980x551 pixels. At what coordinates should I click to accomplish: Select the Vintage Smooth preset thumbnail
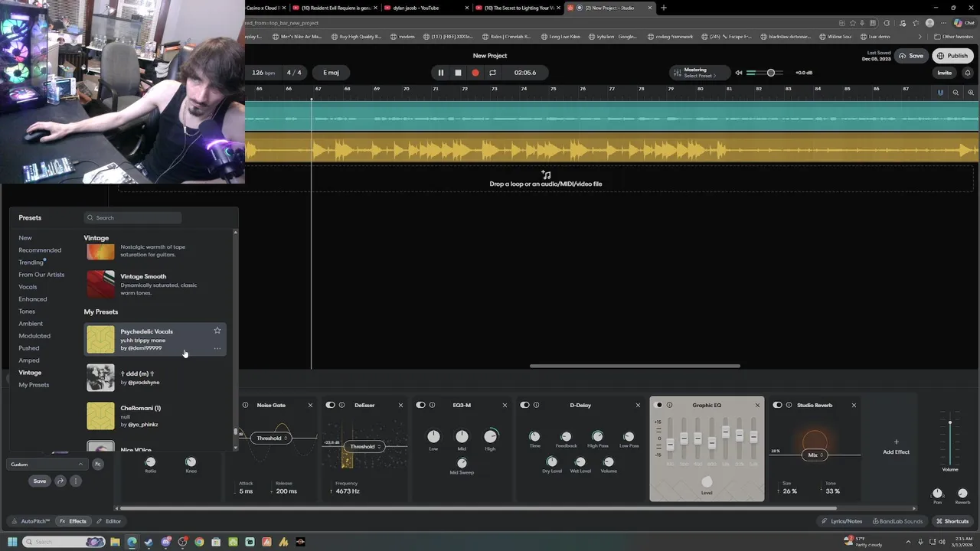100,284
